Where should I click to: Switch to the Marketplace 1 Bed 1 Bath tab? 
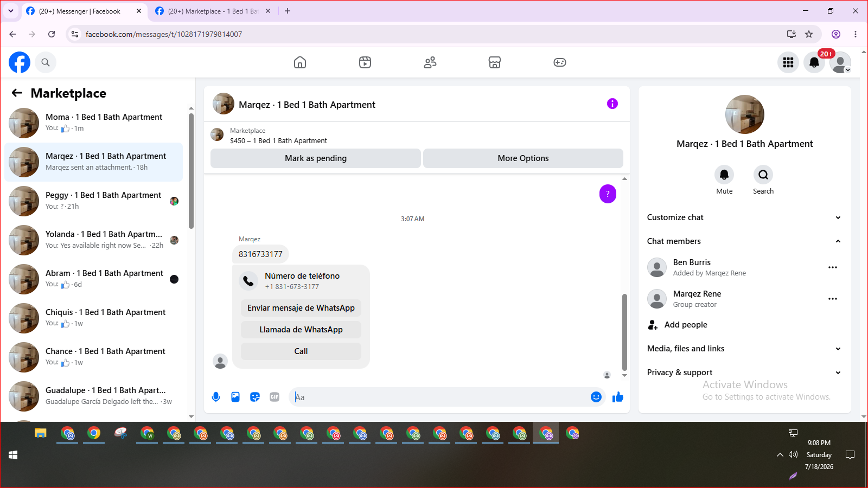(x=213, y=11)
